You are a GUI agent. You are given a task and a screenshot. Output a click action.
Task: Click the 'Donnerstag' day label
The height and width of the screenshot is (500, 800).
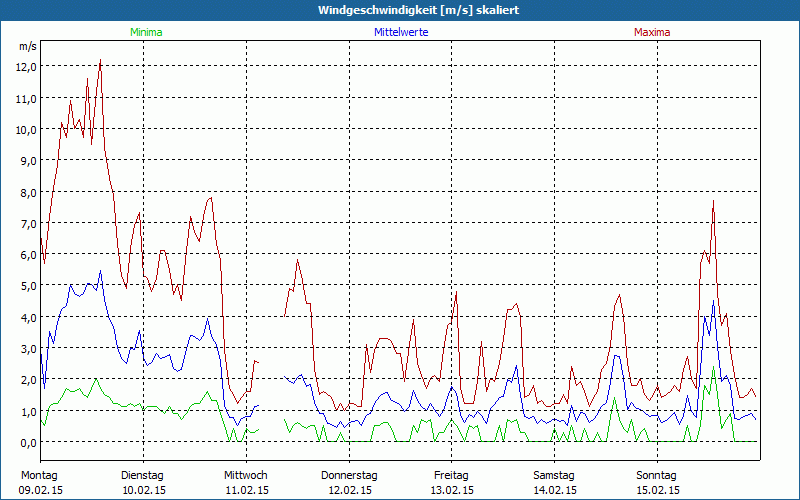click(349, 476)
